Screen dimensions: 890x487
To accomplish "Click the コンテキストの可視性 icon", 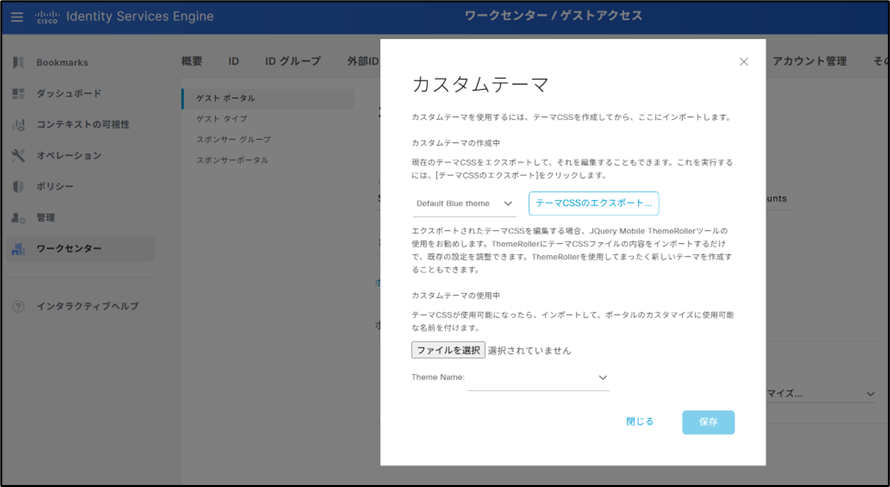I will point(18,125).
